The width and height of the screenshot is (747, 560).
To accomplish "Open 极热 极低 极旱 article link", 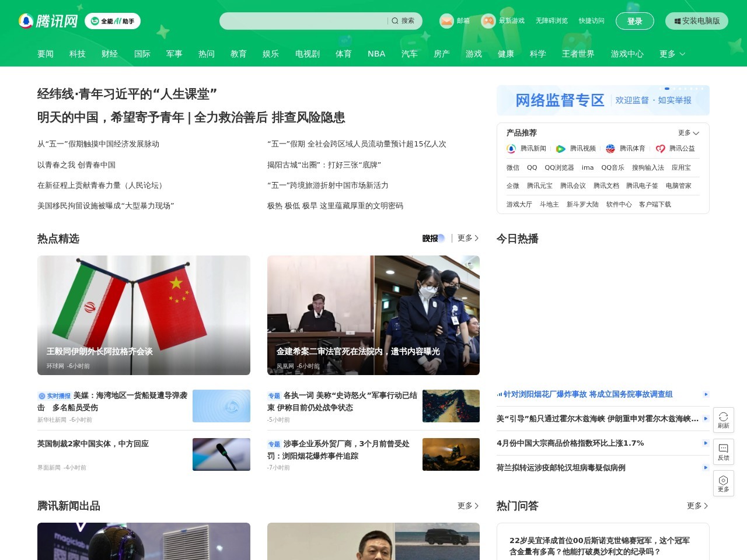I will [x=335, y=205].
